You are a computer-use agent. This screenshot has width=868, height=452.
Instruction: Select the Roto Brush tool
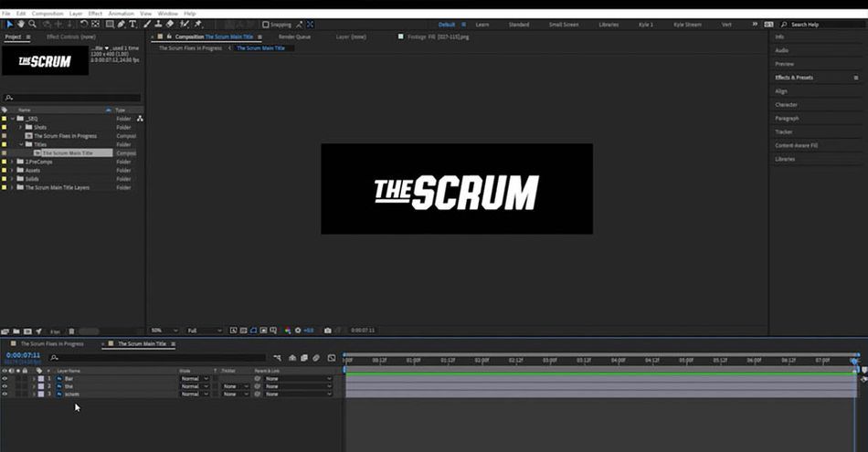(185, 25)
